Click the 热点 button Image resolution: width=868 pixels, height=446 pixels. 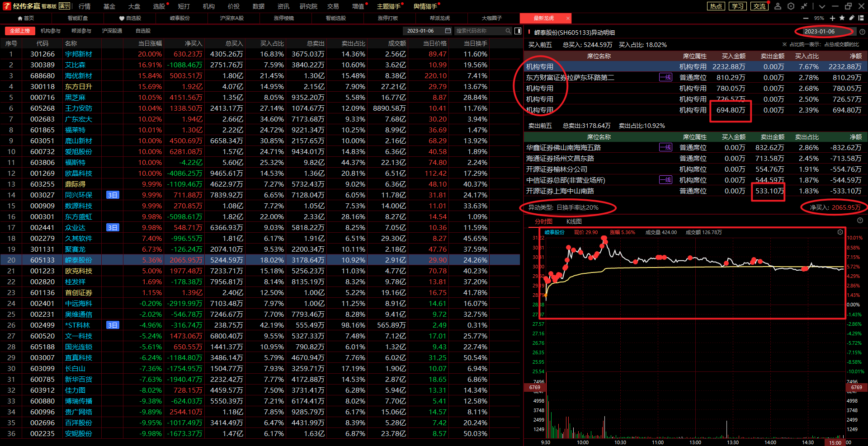[x=716, y=6]
